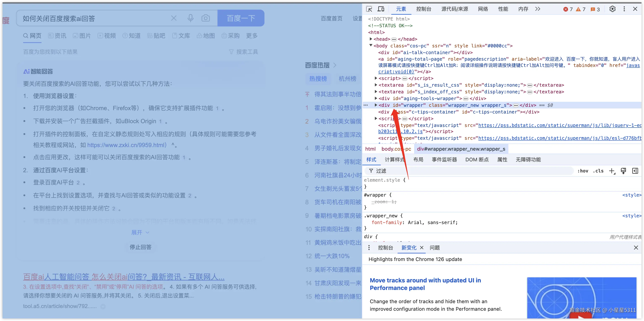Open the zxki.cn tutorial link

(127, 145)
